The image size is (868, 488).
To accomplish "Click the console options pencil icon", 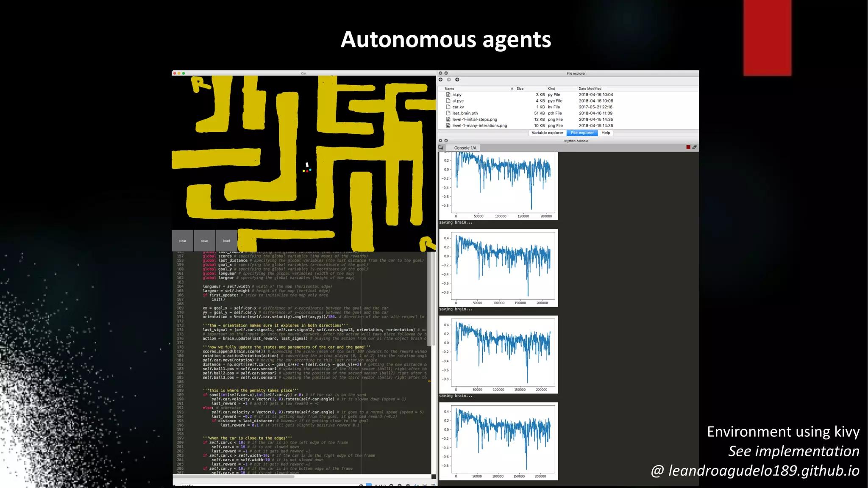I will point(695,147).
